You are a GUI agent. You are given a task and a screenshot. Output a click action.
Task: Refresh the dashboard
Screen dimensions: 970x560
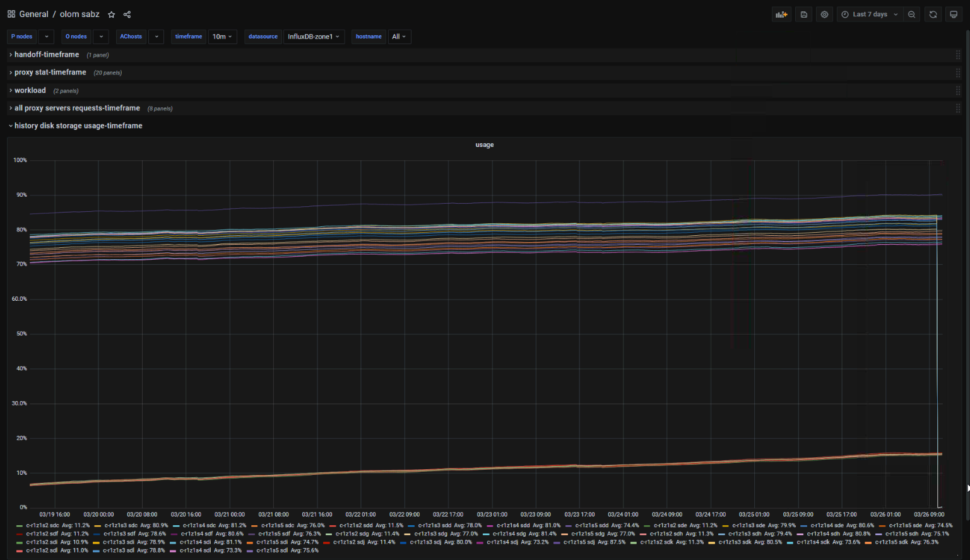933,15
